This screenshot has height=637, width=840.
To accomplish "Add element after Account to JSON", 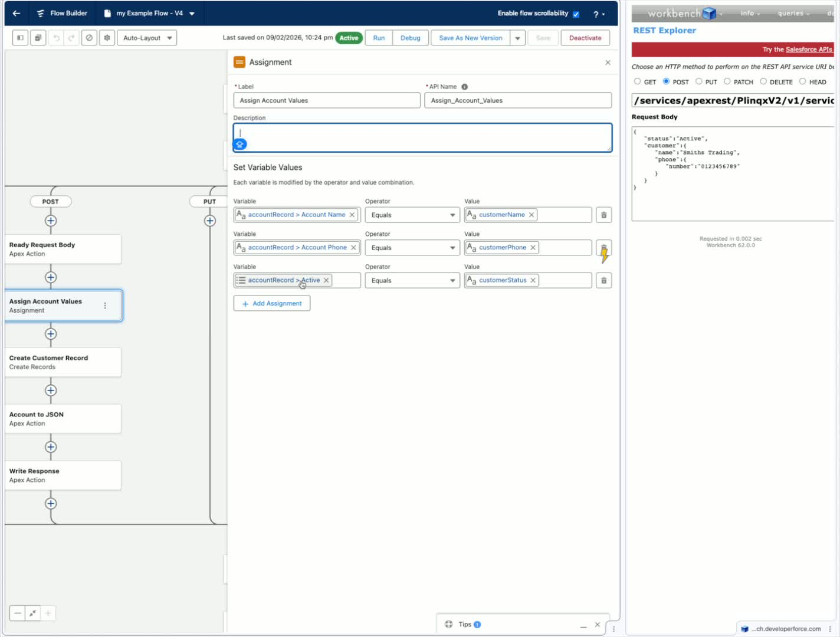I will coord(51,447).
